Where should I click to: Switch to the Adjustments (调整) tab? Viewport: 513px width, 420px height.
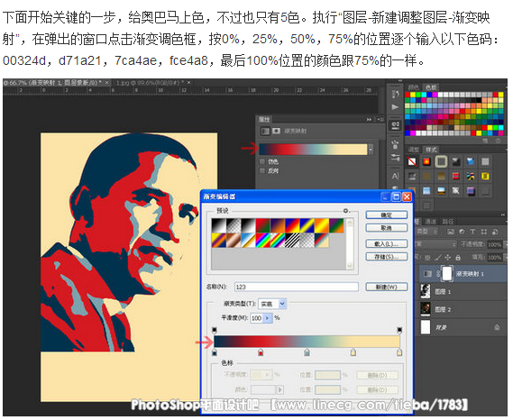coord(413,150)
